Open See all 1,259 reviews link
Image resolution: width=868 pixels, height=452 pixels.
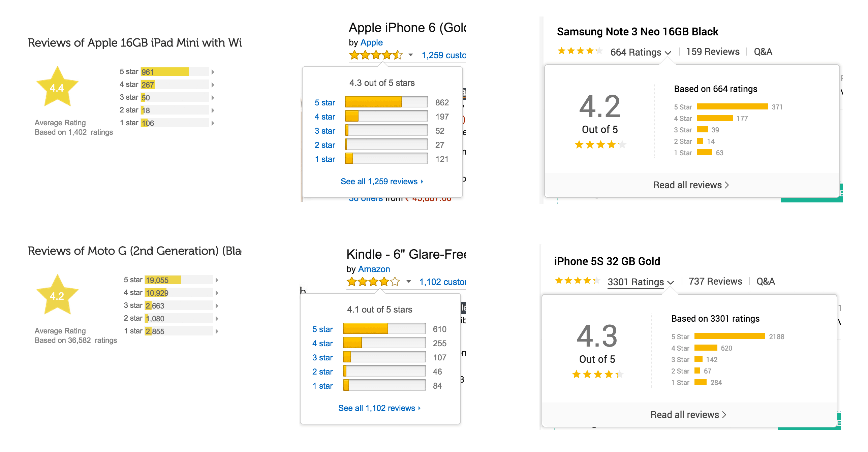[x=381, y=182]
